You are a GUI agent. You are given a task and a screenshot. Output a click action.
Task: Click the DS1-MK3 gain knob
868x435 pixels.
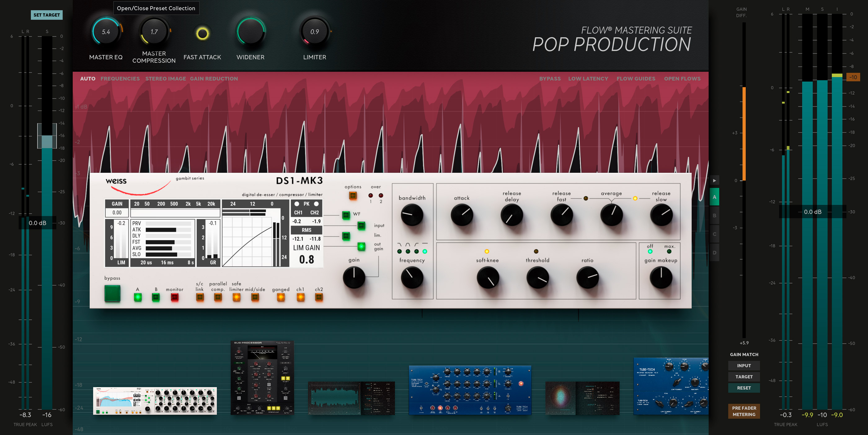click(x=354, y=277)
